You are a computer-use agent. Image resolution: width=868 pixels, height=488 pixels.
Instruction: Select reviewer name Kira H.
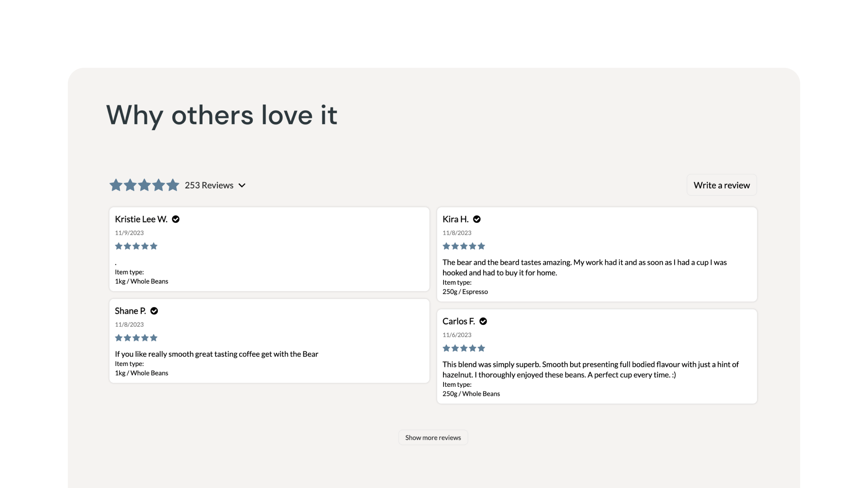455,219
